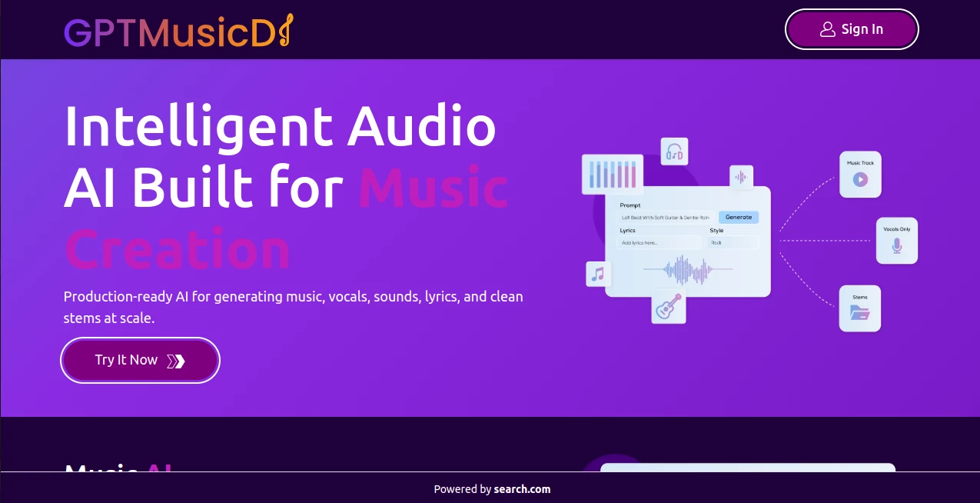Click the Vocals Only microphone icon

(x=897, y=246)
